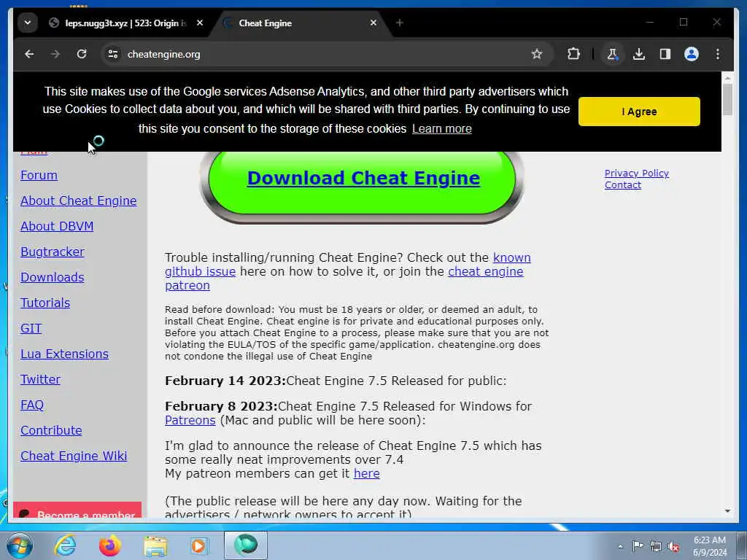Viewport: 747px width, 560px height.
Task: Close the Cheat Engine tab
Action: (373, 23)
